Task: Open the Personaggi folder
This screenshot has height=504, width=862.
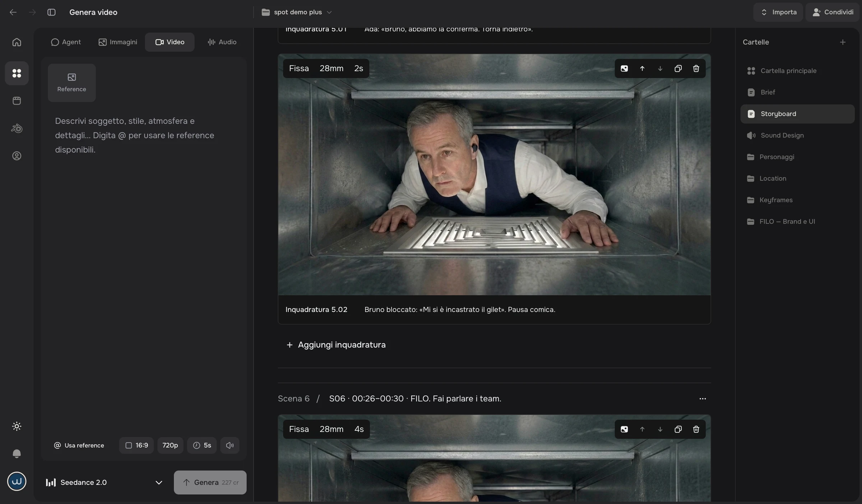Action: [x=797, y=157]
